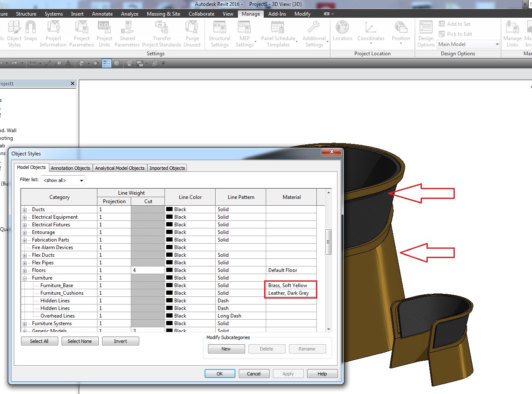The width and height of the screenshot is (532, 394).
Task: Expand the Furniture Systems category
Action: [25, 323]
